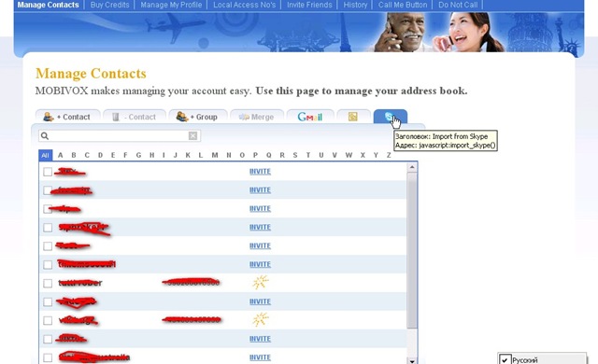
Task: Select the Merge contacts tab
Action: (257, 117)
